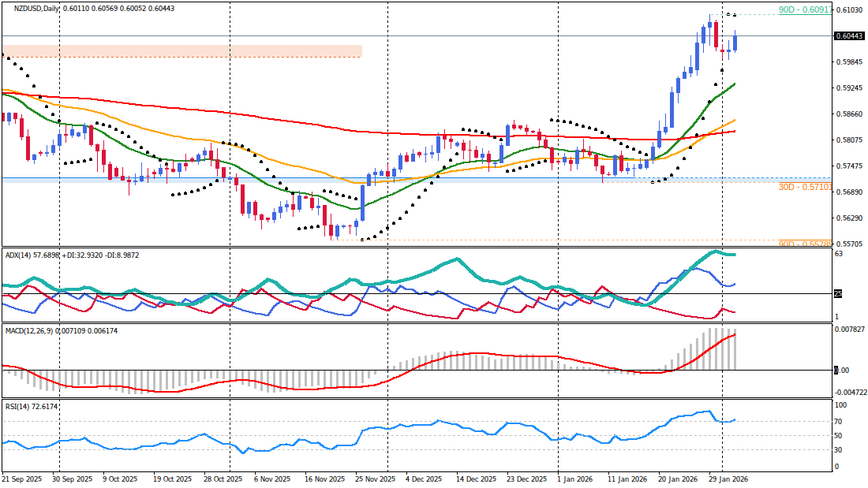The width and height of the screenshot is (868, 488).
Task: Click the 9 Oct 2025 date label
Action: 120,479
